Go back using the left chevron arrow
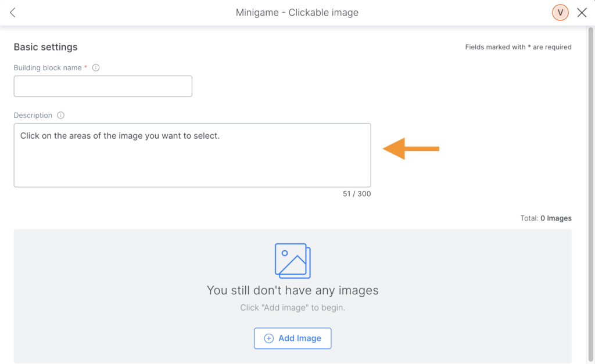595x364 pixels. 13,13
